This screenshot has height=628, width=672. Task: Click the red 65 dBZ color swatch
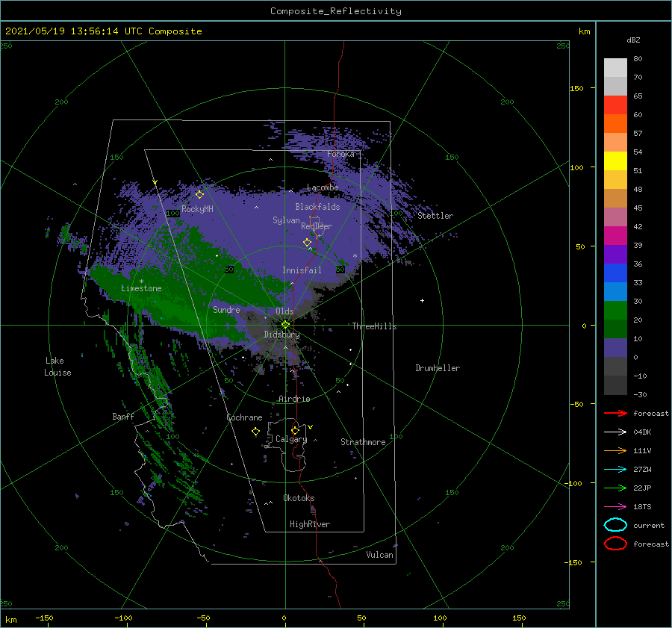pyautogui.click(x=615, y=105)
